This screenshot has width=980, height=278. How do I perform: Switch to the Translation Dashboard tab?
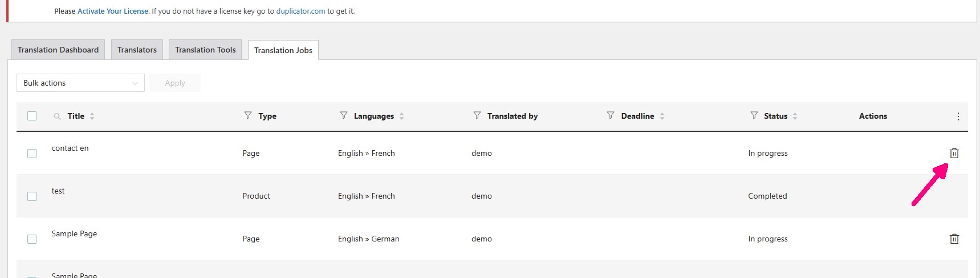click(58, 50)
